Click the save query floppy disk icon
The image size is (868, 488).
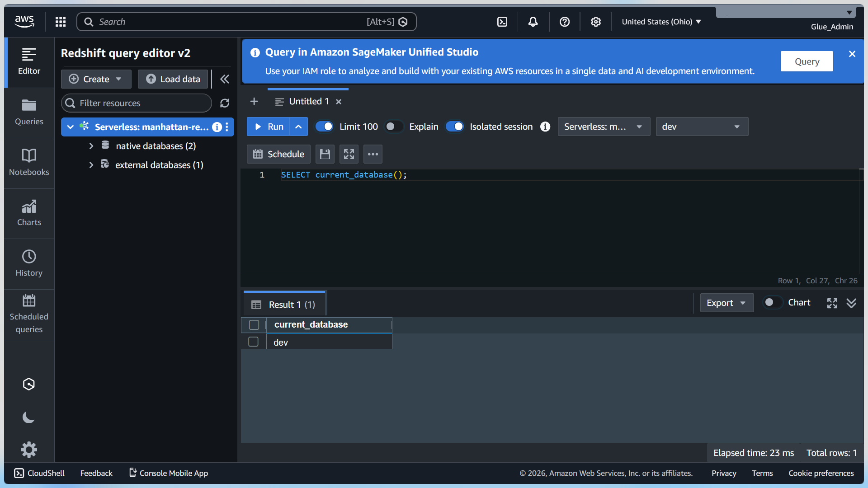[x=325, y=154]
